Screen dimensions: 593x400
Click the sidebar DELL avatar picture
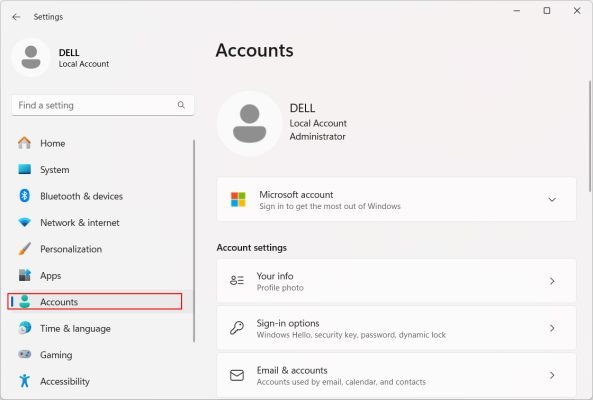tap(31, 57)
